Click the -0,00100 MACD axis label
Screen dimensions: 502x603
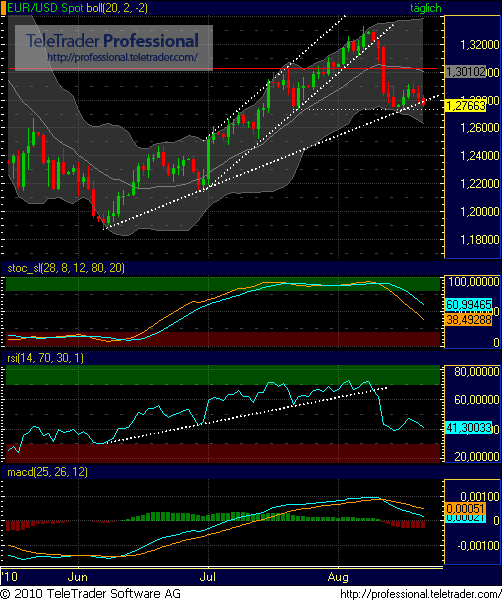[x=478, y=545]
